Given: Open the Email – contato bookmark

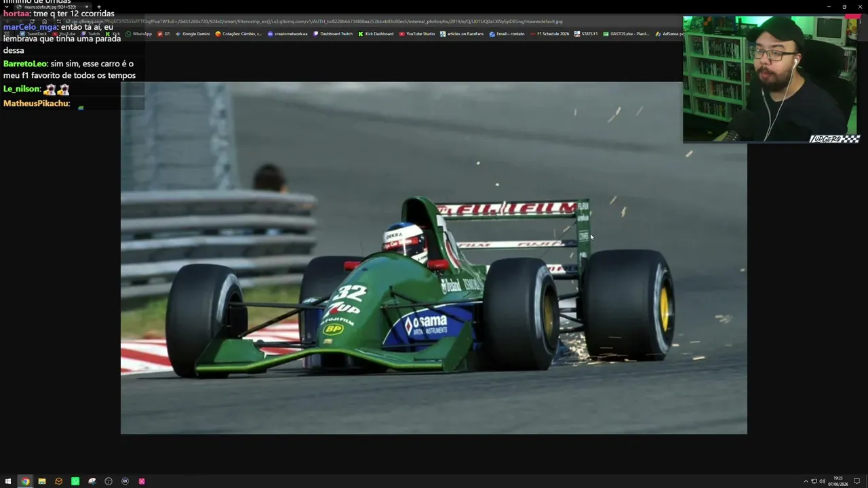Looking at the screenshot, I should coord(507,34).
